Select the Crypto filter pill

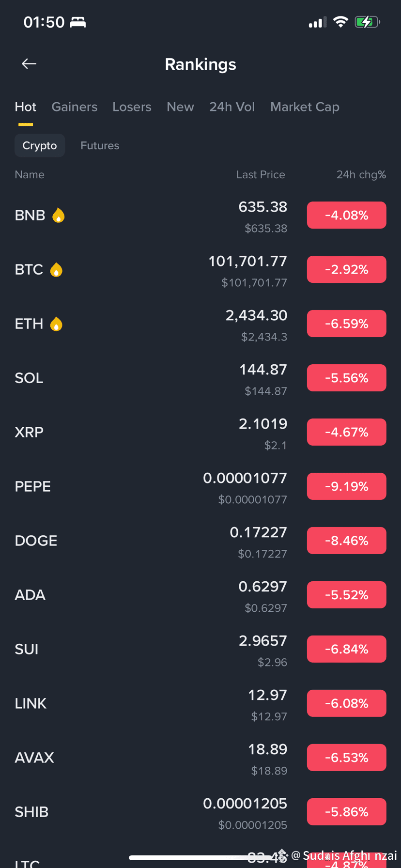point(40,145)
